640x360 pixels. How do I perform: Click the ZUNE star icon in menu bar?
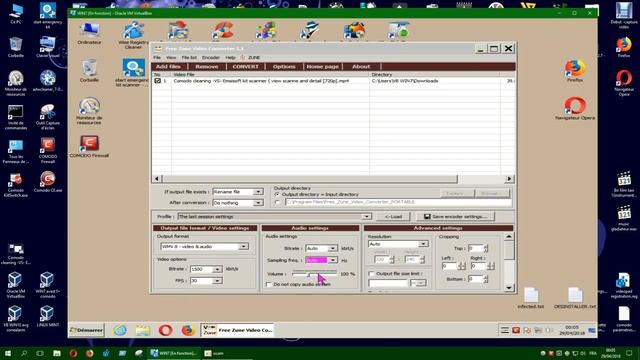coord(242,58)
